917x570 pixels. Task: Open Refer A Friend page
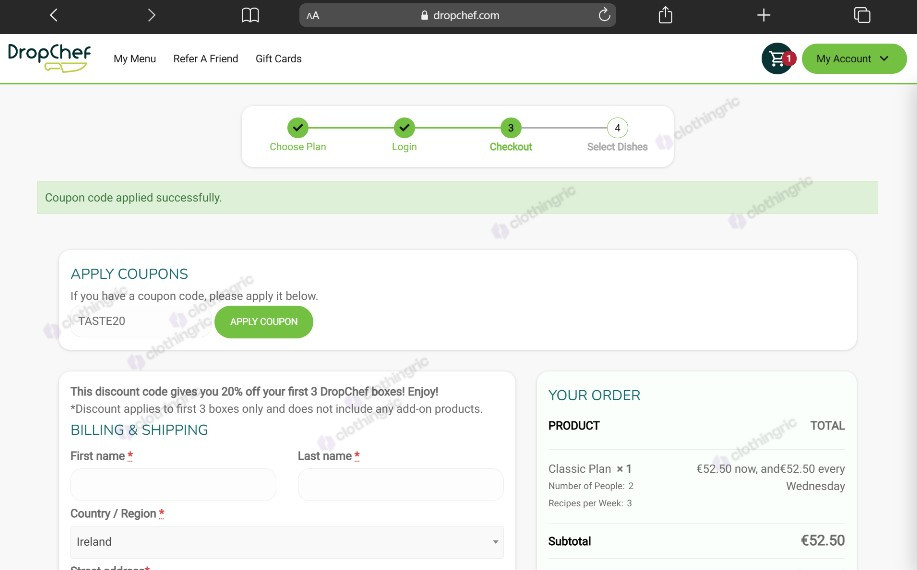pos(206,58)
